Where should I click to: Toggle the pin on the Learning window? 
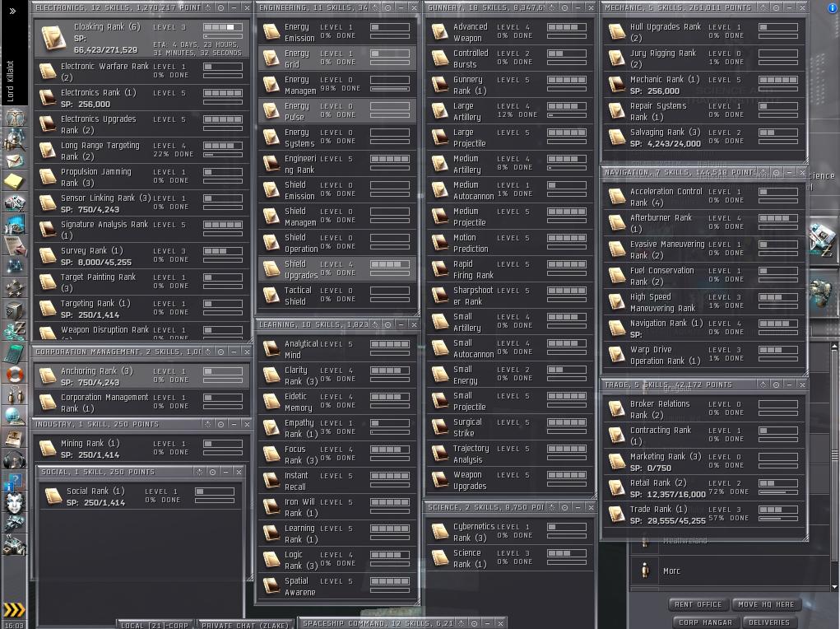[x=388, y=324]
